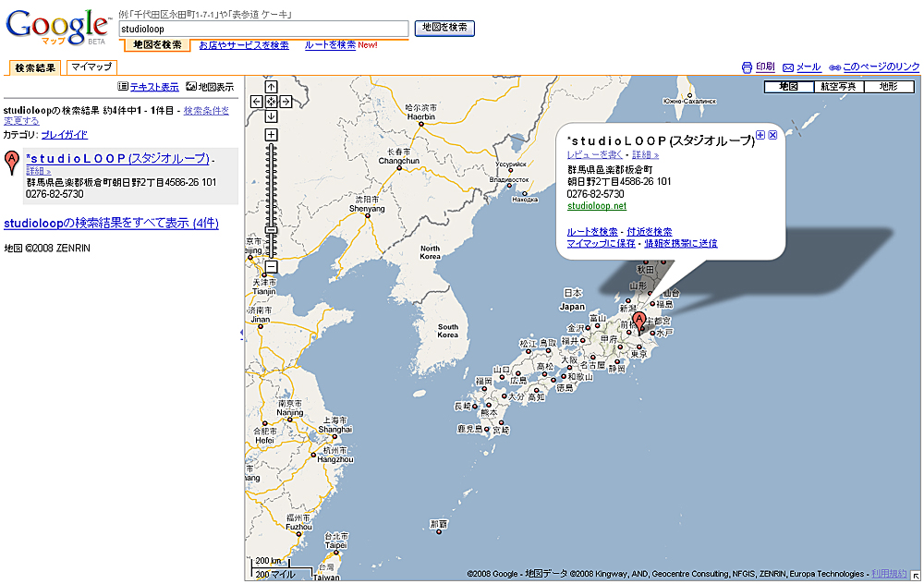Image resolution: width=924 pixels, height=584 pixels.
Task: Show all studioloop search results (4件)
Action: coord(112,224)
